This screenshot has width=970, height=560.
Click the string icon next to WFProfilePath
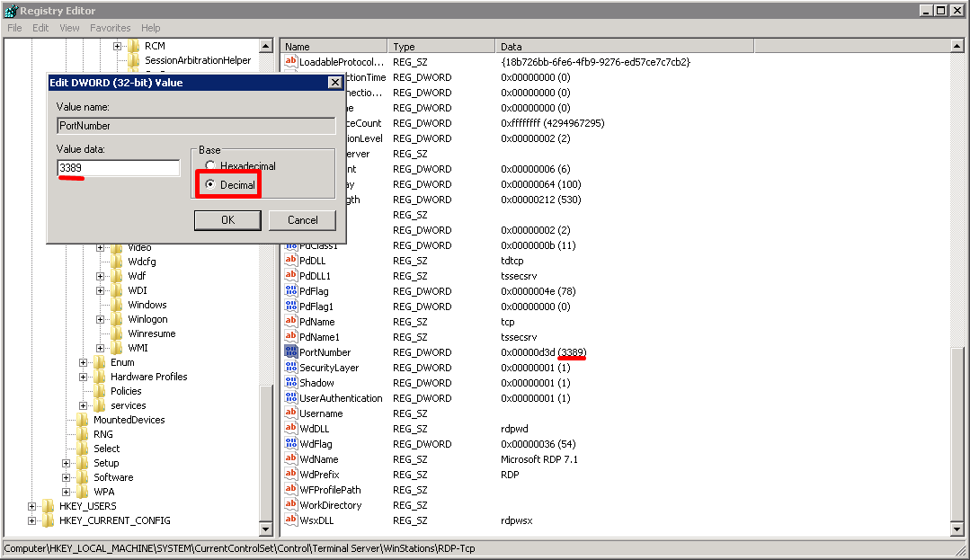coord(291,489)
